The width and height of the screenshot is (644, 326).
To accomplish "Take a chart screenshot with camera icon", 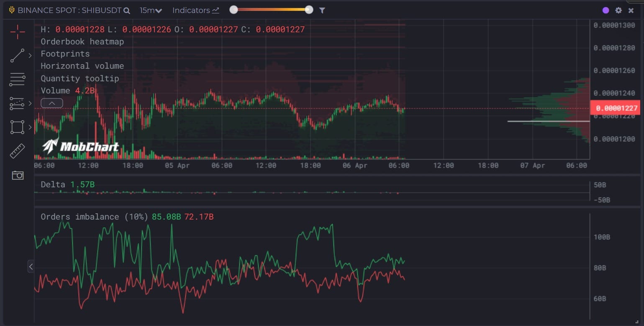I will click(x=18, y=175).
